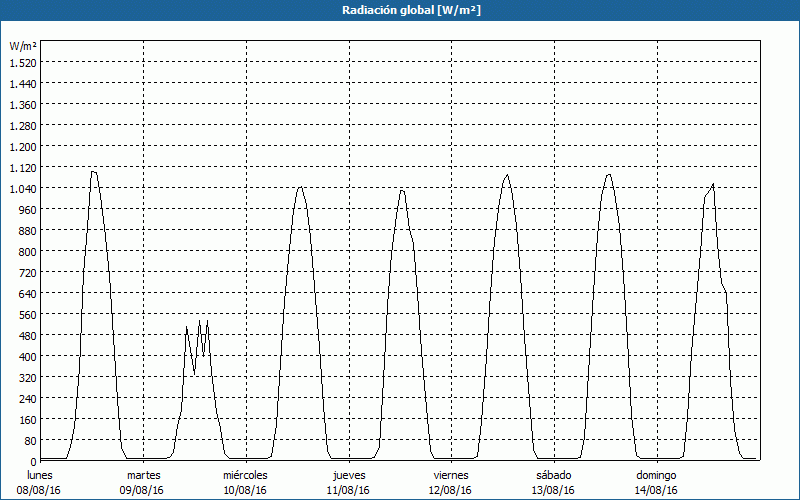
Task: Select the 'miércoles' day label
Action: 245,475
